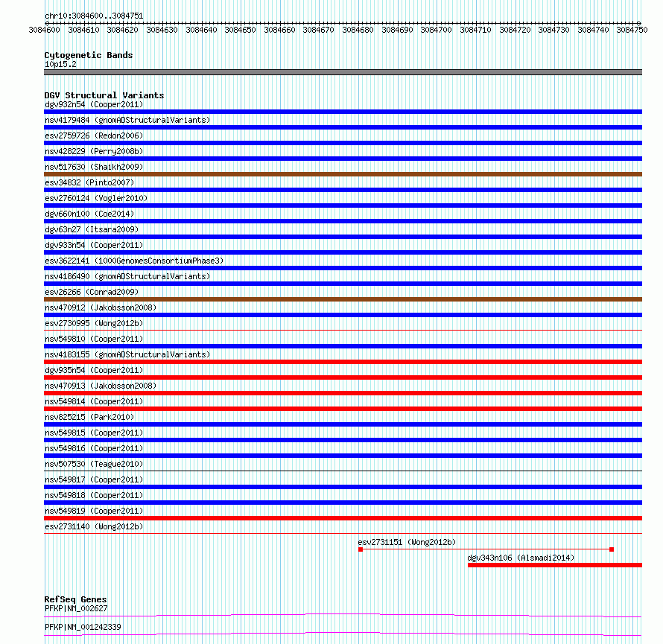The image size is (663, 644).
Task: Click the Cytogenetic Bands track heading
Action: (x=89, y=55)
